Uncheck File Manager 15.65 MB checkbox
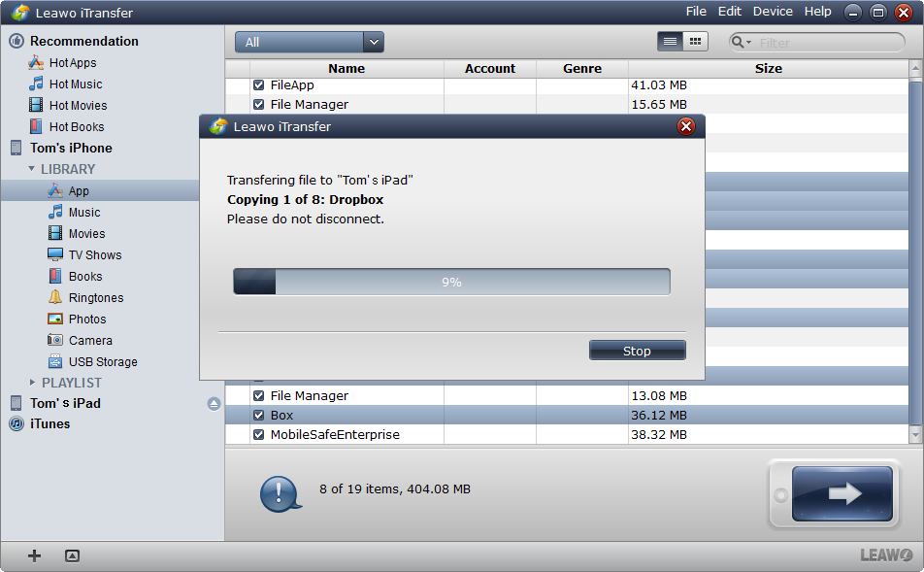 point(259,104)
